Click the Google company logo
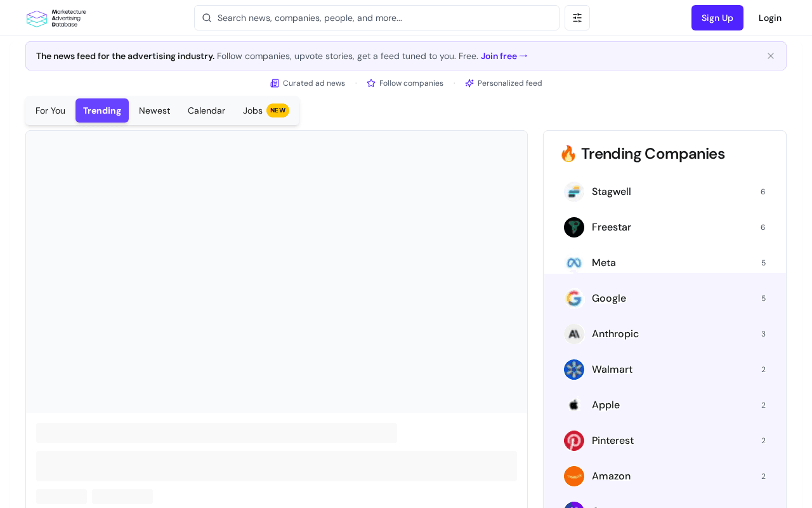 [574, 298]
